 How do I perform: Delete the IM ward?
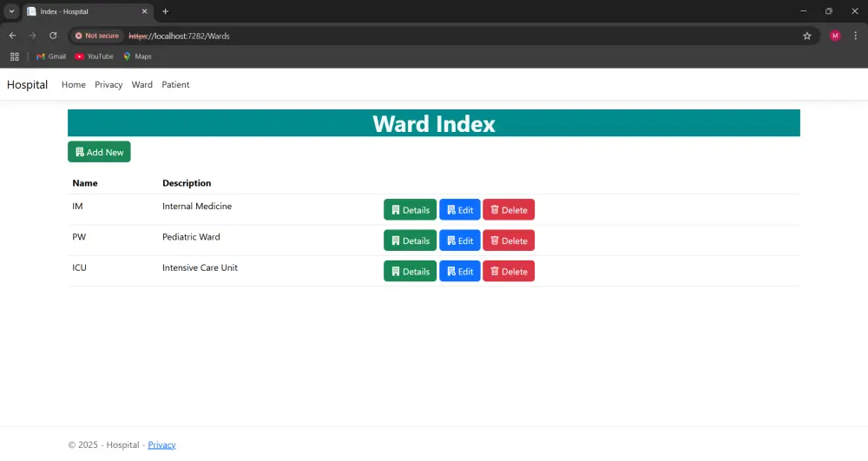tap(509, 210)
